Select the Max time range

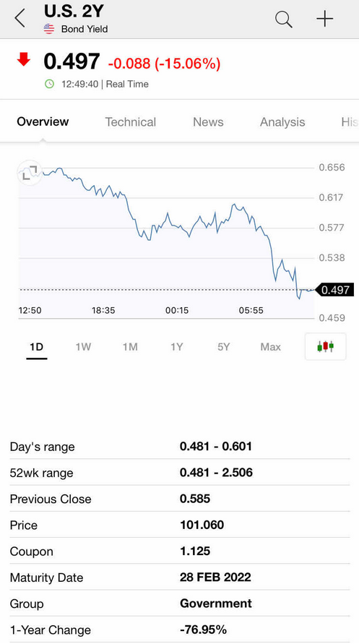pos(270,347)
